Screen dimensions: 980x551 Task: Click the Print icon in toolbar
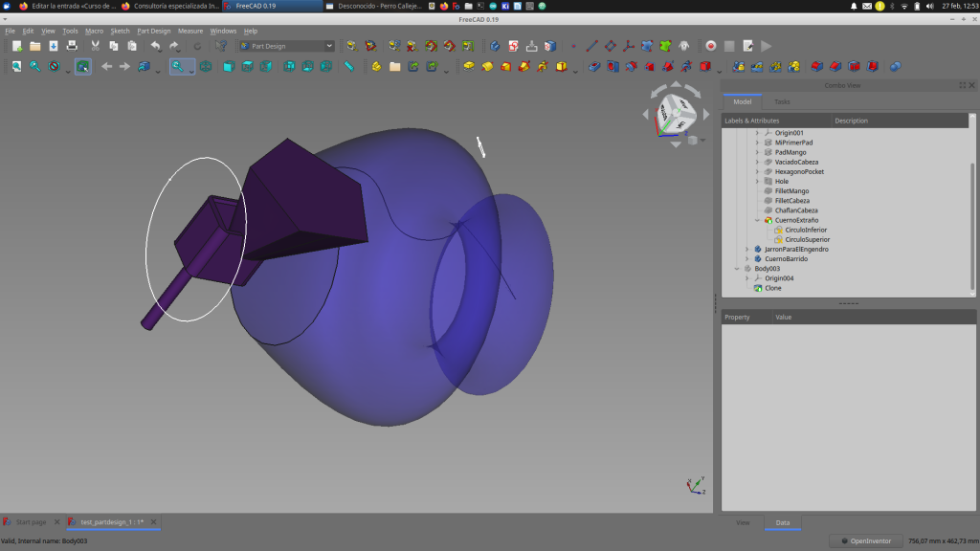pos(72,46)
